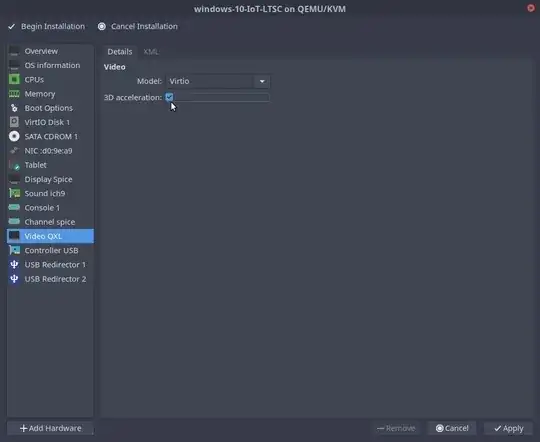Screen dimensions: 540x442
Task: Open the Channel spice entry
Action: pyautogui.click(x=50, y=222)
